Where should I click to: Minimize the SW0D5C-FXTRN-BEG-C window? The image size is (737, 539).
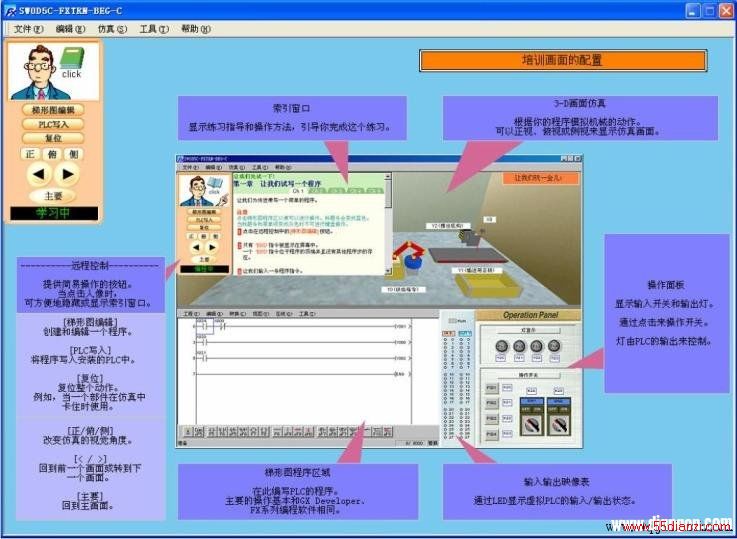coord(692,11)
